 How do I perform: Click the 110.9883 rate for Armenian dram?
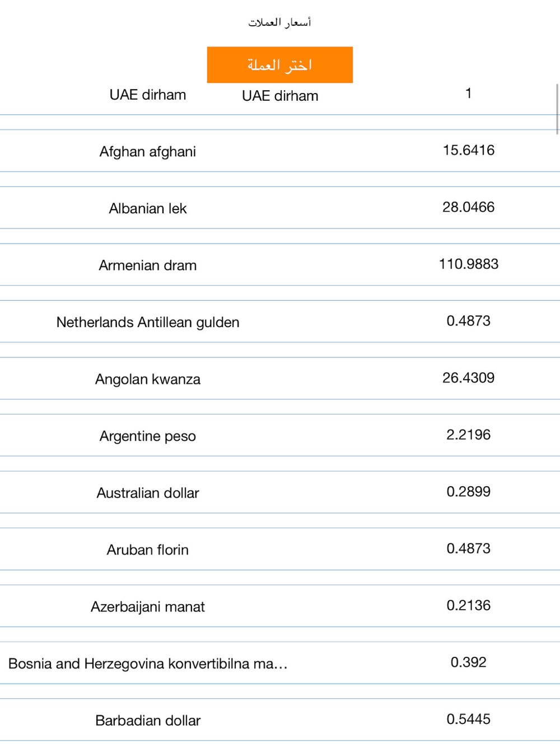[x=468, y=264]
